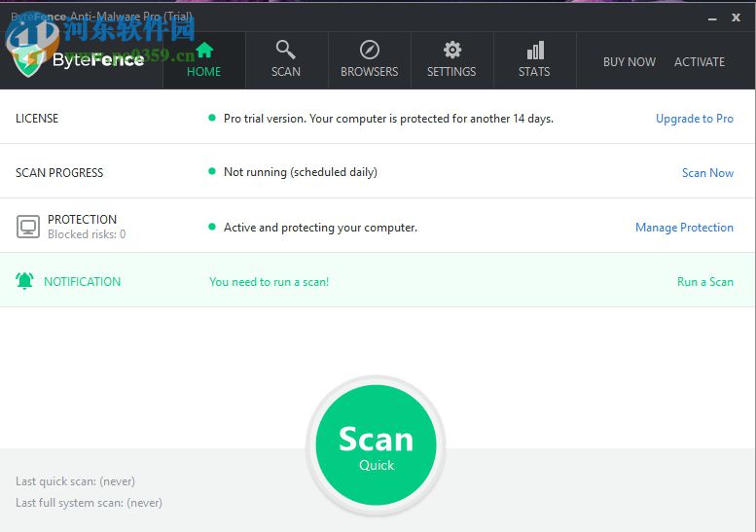
Task: Click 'Last full system scan: (never)' text
Action: click(x=89, y=503)
